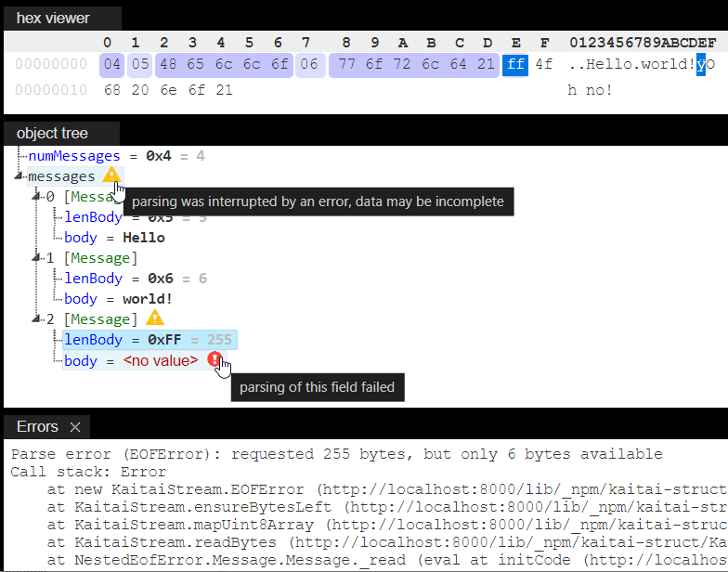Select body = Hello tree entry

point(114,238)
